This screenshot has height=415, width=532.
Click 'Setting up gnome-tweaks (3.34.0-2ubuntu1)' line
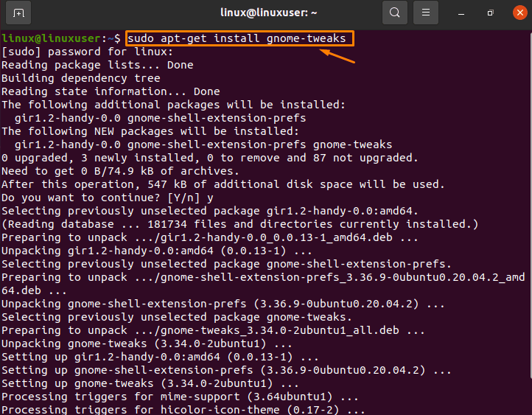[150, 383]
